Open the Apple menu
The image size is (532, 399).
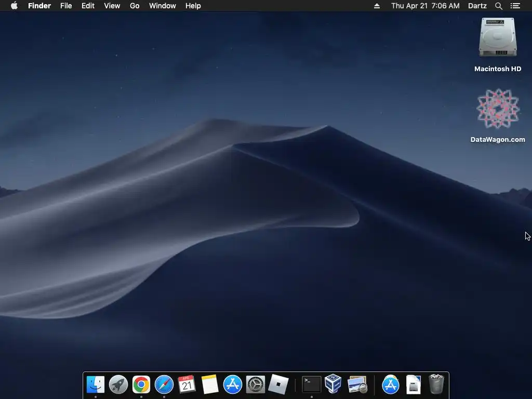click(14, 6)
